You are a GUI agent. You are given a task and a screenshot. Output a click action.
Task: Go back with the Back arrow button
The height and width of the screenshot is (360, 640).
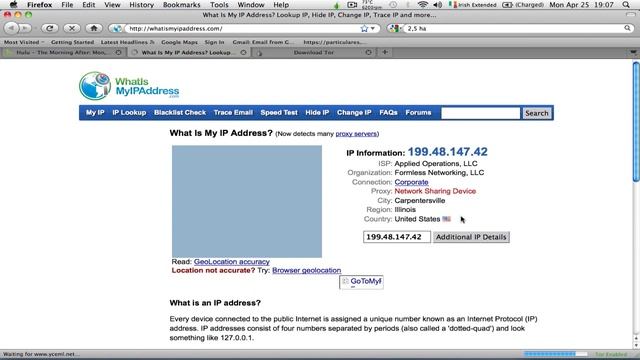(11, 28)
